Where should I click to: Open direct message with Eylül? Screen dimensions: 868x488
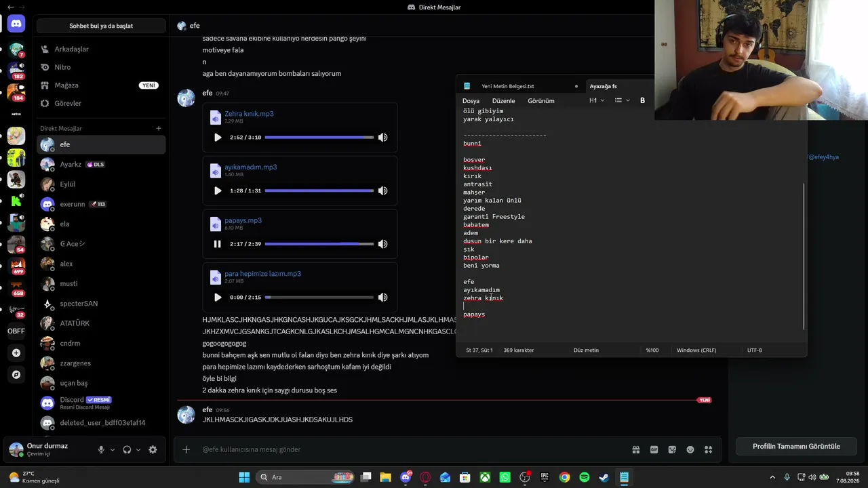(x=101, y=184)
